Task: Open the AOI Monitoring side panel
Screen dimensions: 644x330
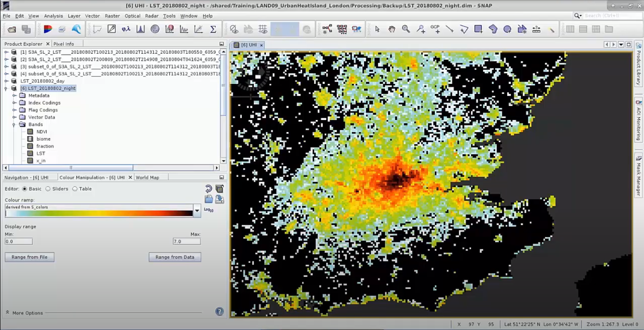Action: tap(638, 120)
